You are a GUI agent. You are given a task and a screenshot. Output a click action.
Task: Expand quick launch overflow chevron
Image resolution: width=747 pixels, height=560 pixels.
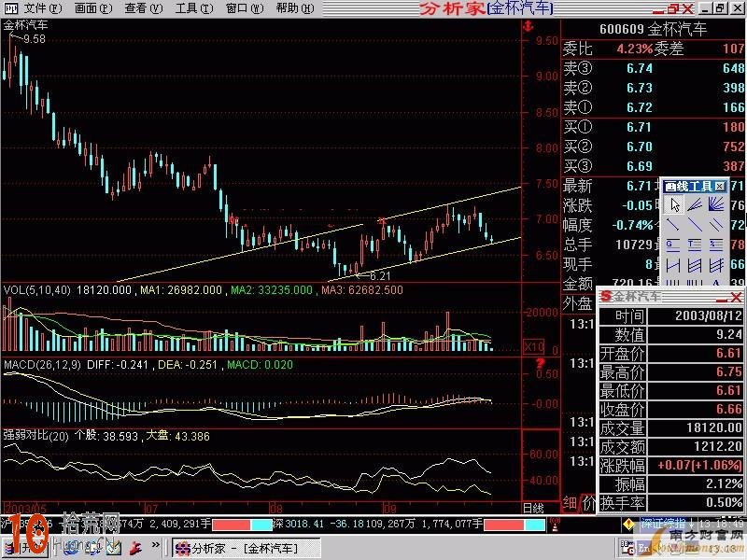[x=156, y=545]
